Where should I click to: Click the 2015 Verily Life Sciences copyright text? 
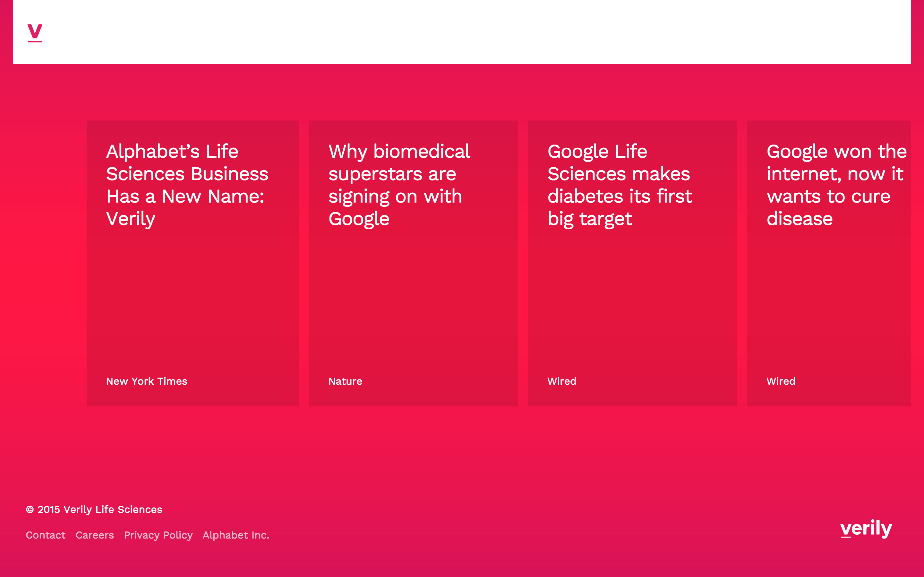point(94,509)
